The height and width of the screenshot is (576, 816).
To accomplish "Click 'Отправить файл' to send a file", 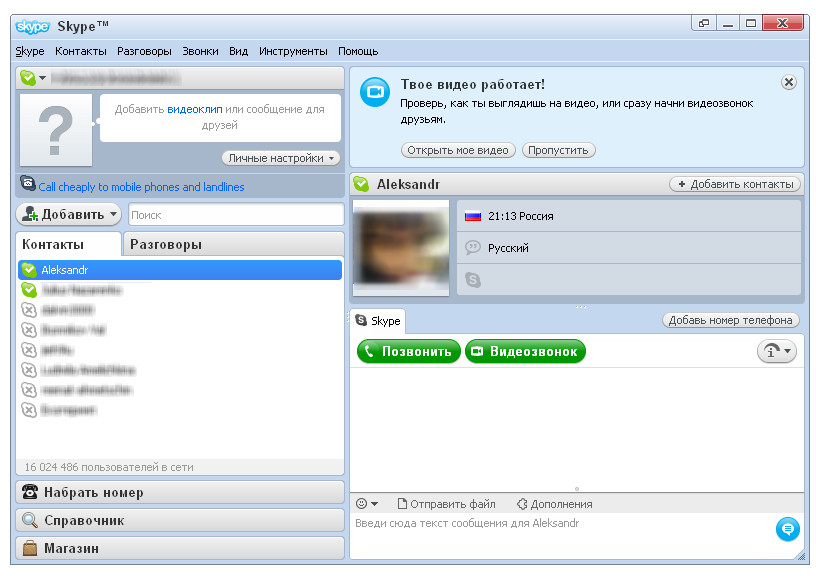I will click(x=447, y=504).
